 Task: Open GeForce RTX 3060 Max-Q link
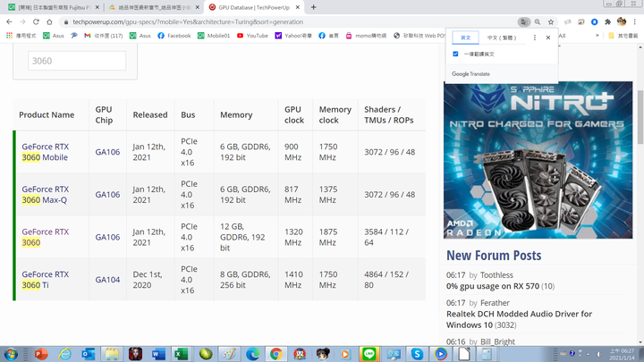click(46, 195)
